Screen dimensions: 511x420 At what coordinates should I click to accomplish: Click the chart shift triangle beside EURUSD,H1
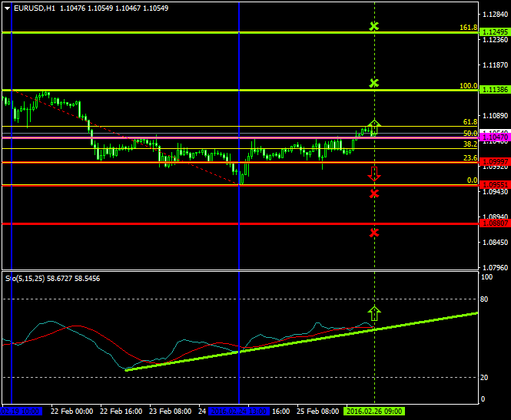point(8,8)
